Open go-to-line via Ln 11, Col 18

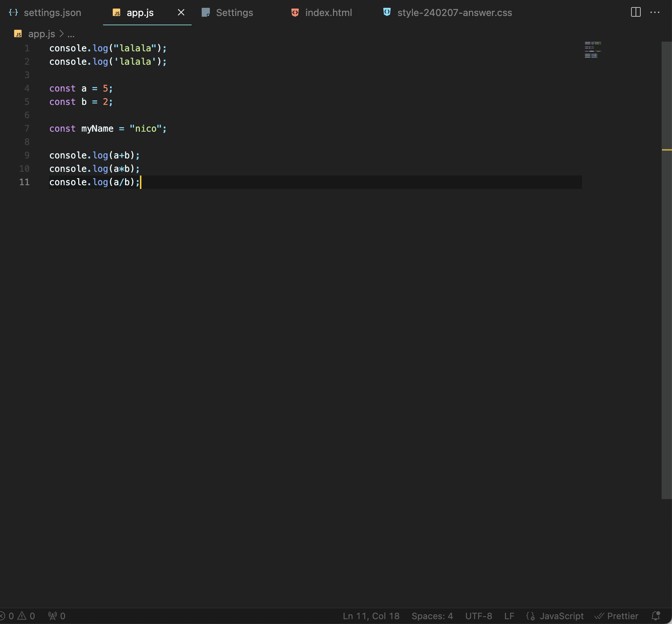pyautogui.click(x=371, y=616)
